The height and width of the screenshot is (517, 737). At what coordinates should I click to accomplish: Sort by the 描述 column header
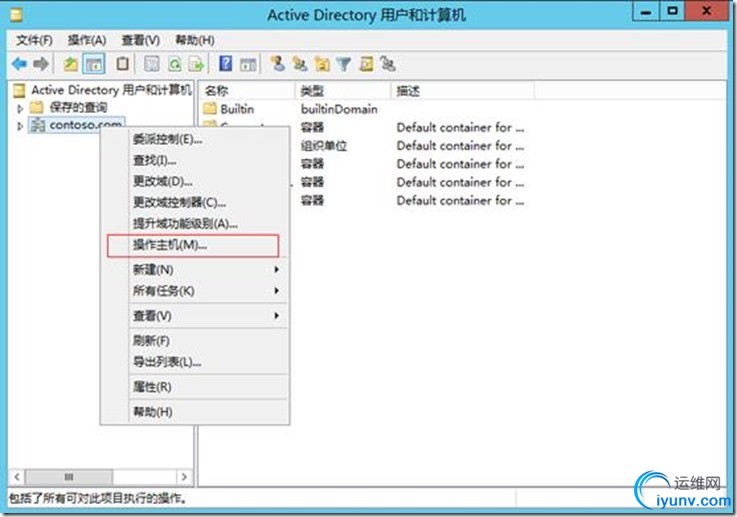click(462, 91)
